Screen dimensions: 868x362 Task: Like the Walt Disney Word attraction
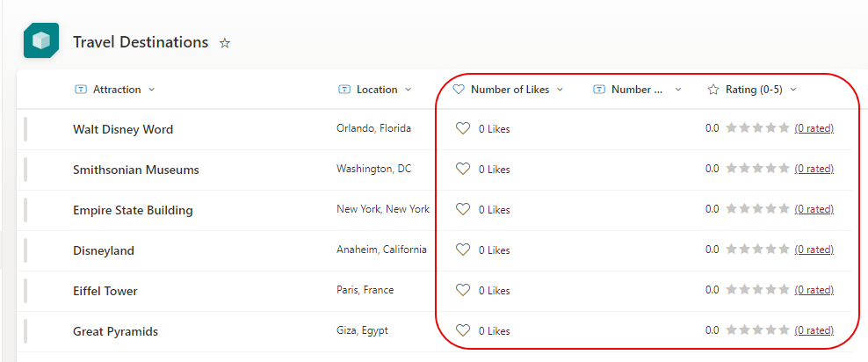point(463,128)
